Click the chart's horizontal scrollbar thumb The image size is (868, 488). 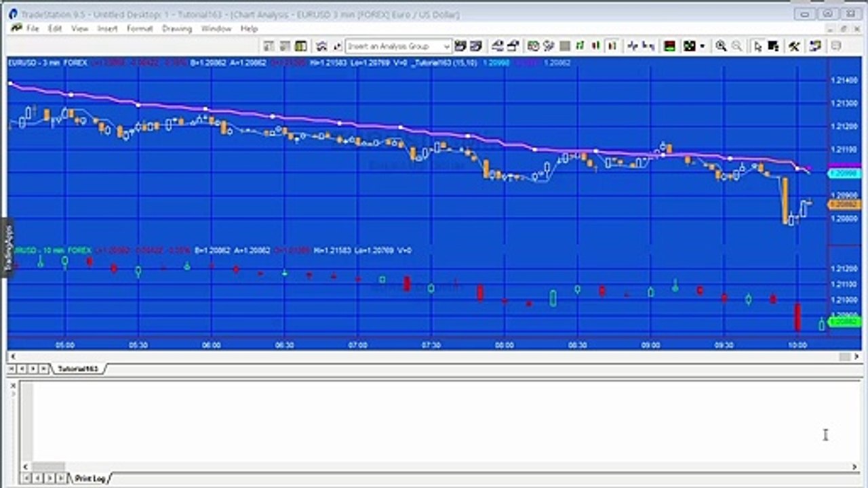pyautogui.click(x=844, y=357)
